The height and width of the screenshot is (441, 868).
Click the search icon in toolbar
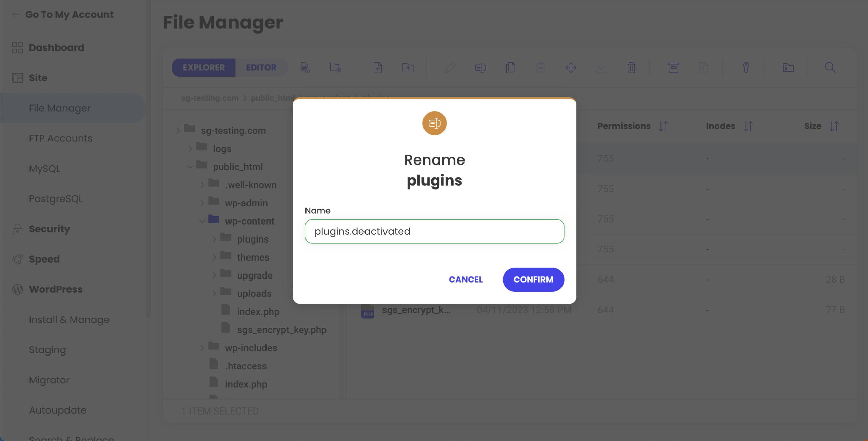(x=830, y=67)
